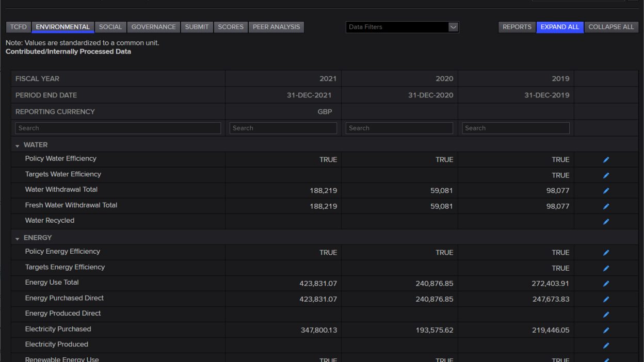Open the Data Filters dropdown
The width and height of the screenshot is (644, 362).
(401, 27)
